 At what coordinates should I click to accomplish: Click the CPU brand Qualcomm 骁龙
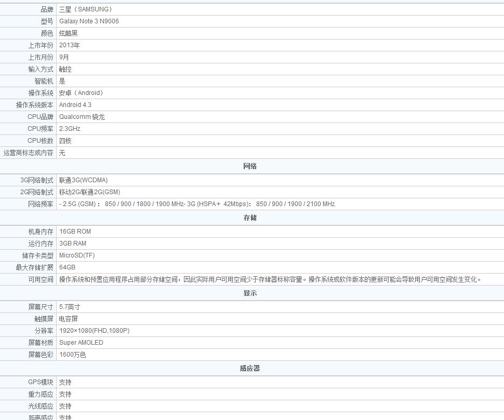[82, 117]
